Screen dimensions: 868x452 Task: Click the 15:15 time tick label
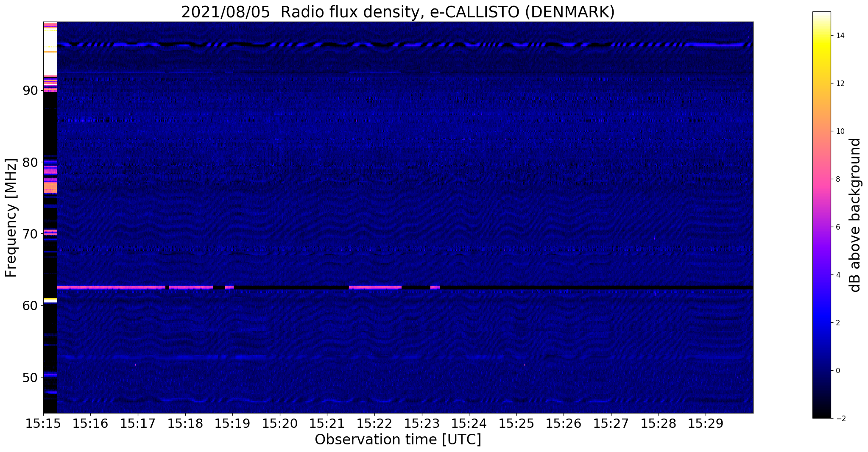click(x=43, y=424)
